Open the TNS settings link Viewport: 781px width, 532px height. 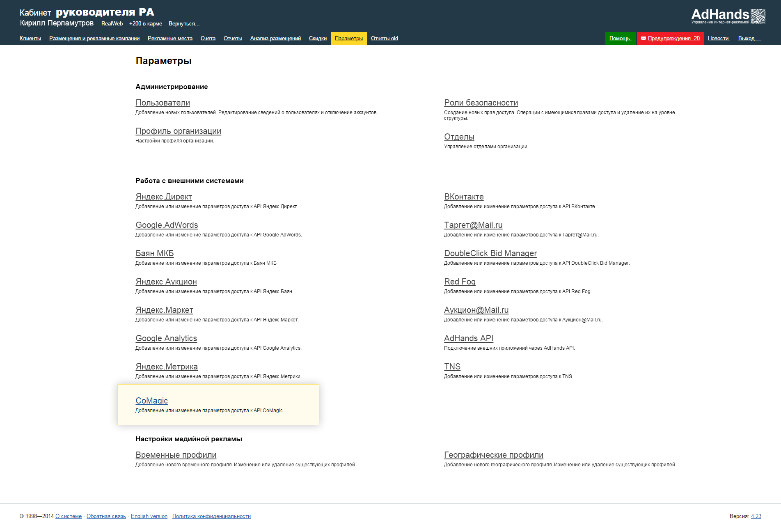pyautogui.click(x=452, y=367)
